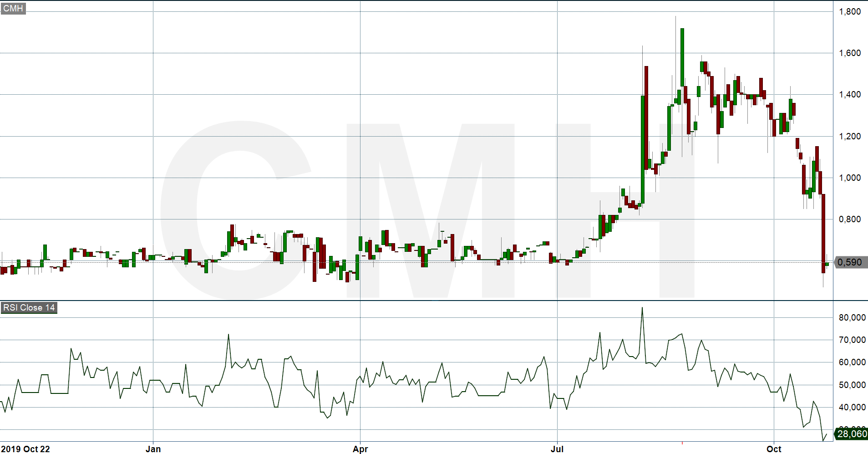Click the 60,000 RSI axis label
The height and width of the screenshot is (454, 868).
tap(852, 362)
